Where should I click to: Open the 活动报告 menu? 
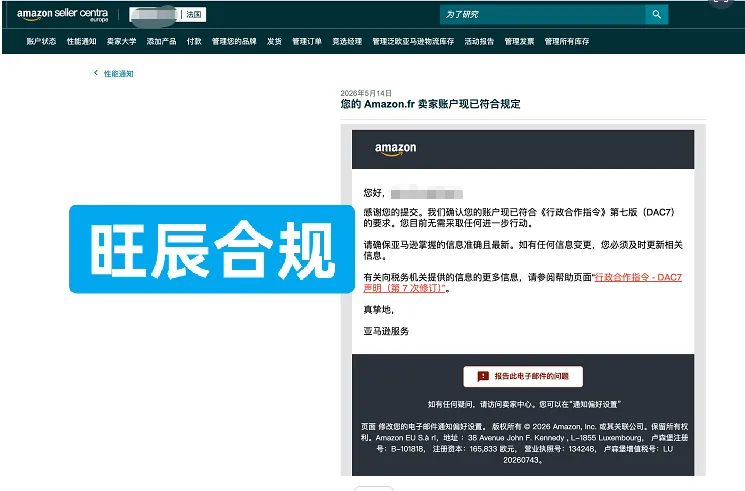click(479, 41)
